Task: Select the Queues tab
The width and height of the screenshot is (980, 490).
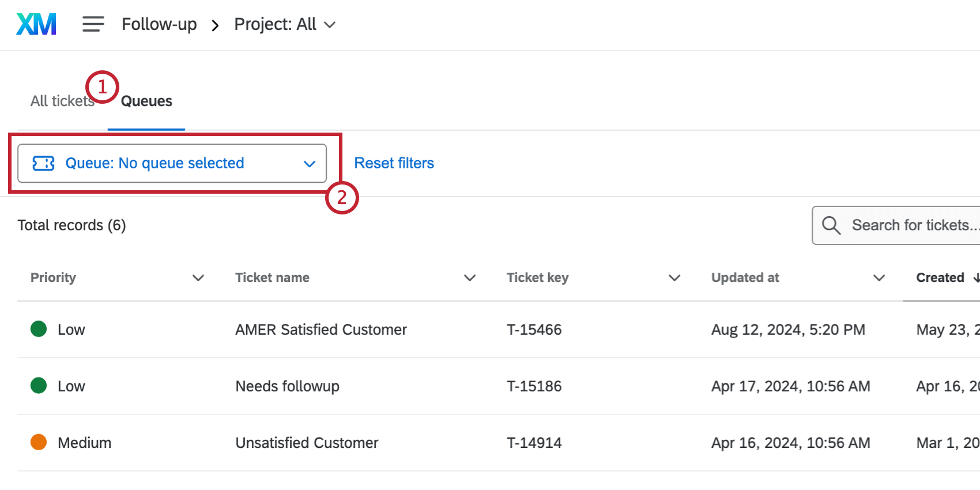Action: (x=146, y=101)
